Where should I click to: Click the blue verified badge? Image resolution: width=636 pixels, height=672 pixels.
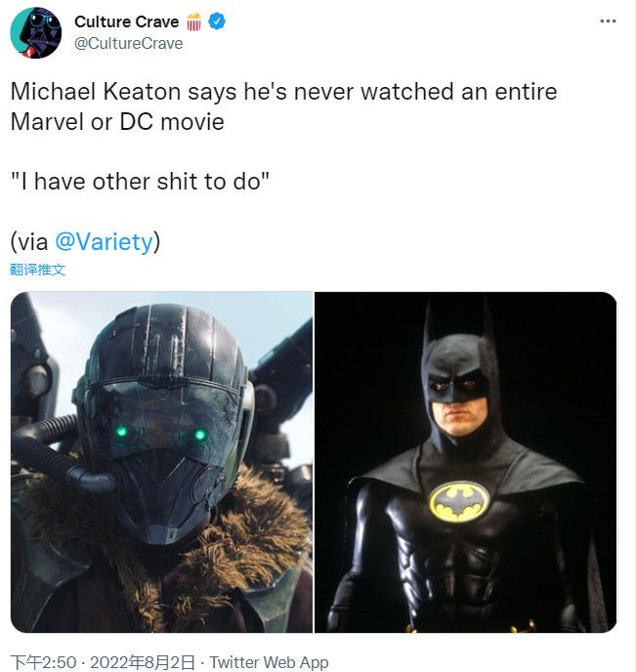click(217, 21)
